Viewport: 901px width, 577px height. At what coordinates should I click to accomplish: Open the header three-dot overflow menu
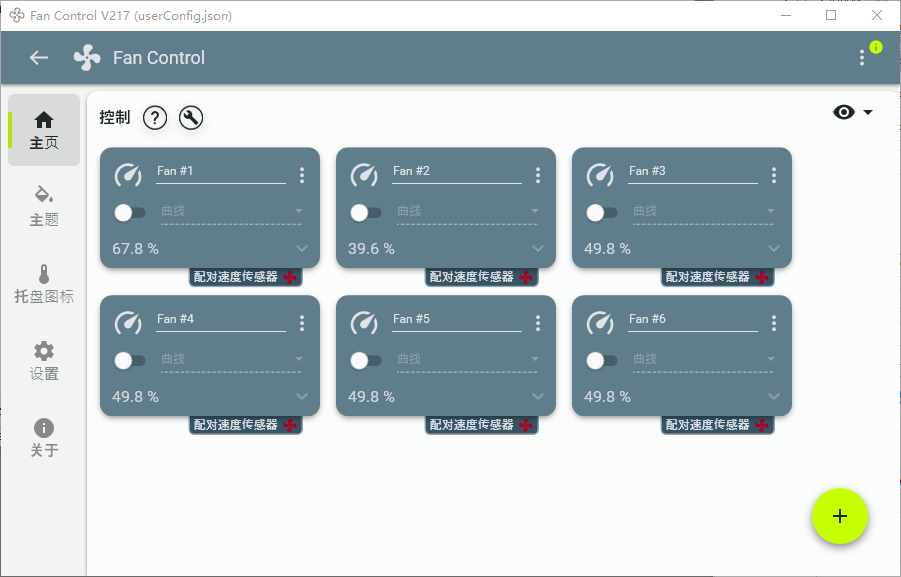pyautogui.click(x=861, y=57)
